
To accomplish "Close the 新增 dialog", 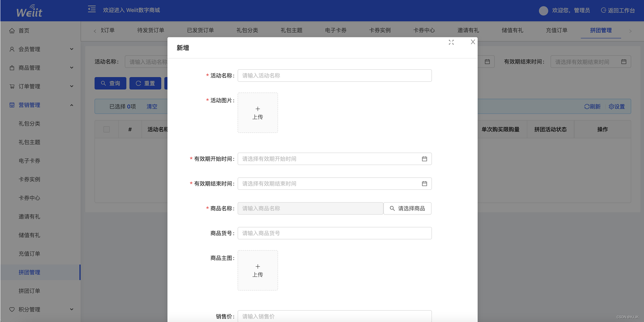I will coord(473,42).
